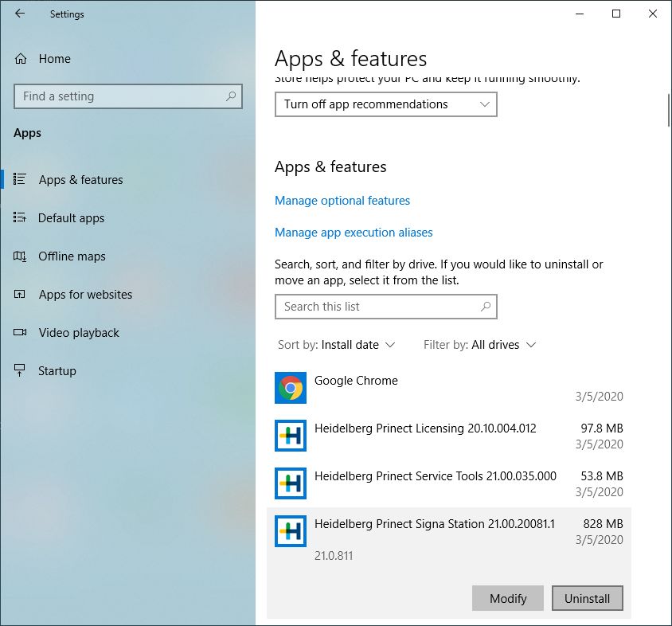This screenshot has height=626, width=672.
Task: Click the Search this list field
Action: [385, 307]
